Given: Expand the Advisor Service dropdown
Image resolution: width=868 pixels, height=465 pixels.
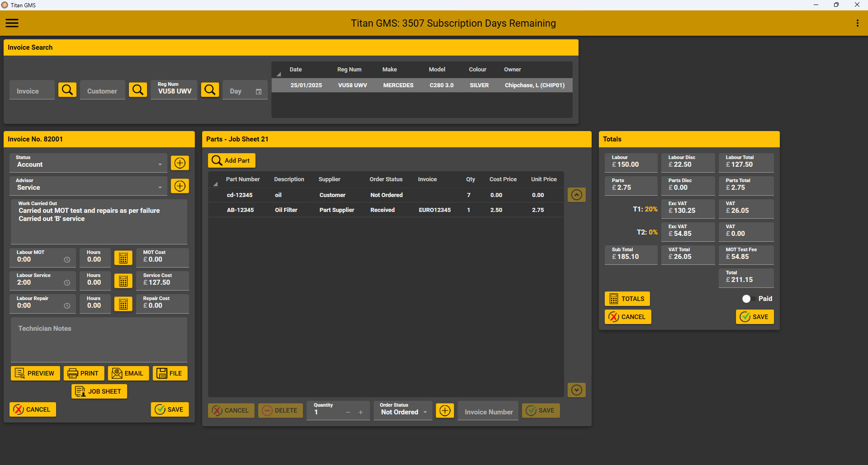Looking at the screenshot, I should (x=88, y=186).
